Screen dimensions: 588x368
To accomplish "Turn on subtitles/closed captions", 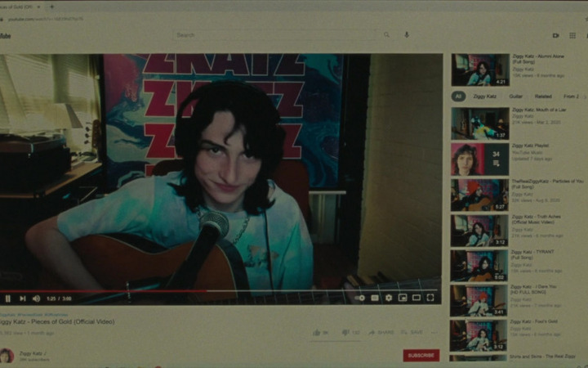I will coord(375,298).
